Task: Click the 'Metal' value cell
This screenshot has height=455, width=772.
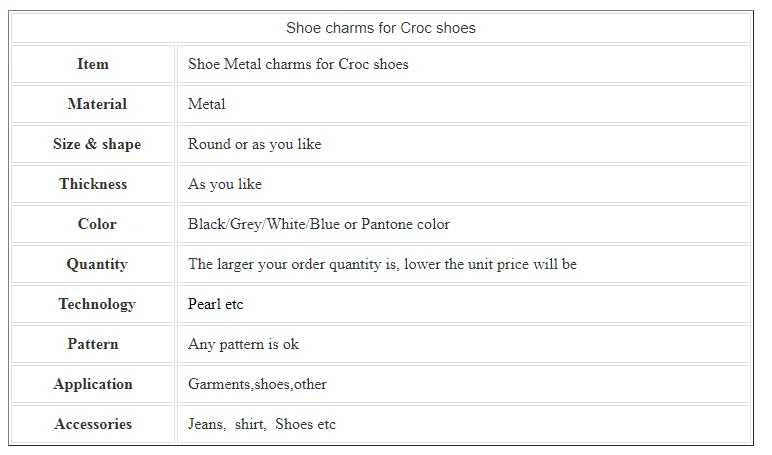Action: point(207,104)
